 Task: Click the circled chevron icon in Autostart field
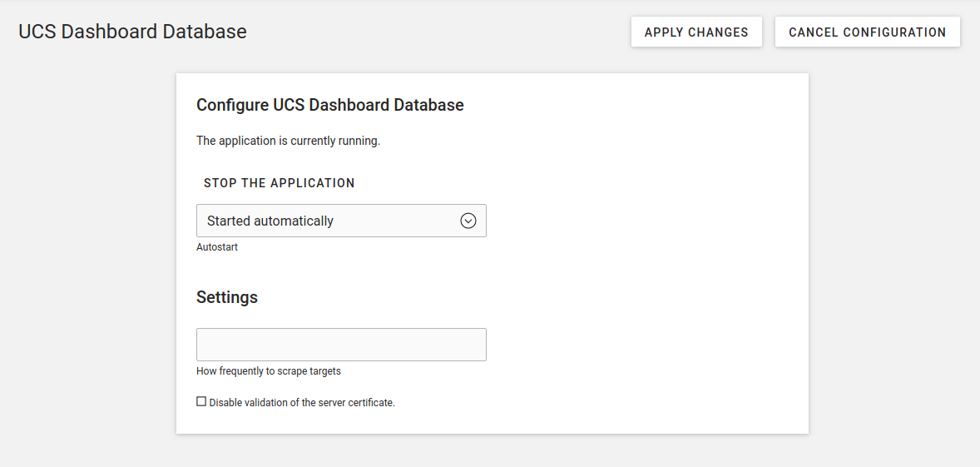point(468,221)
